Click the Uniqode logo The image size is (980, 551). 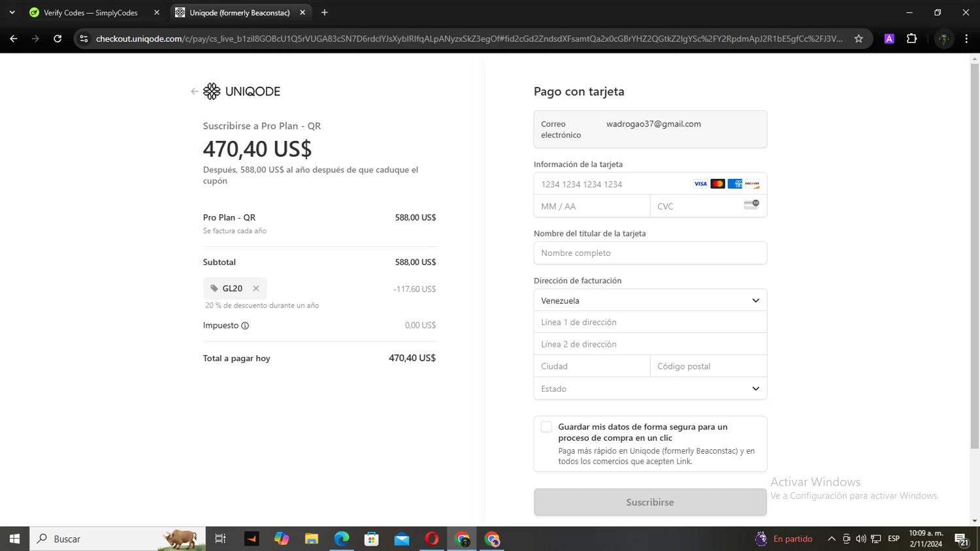[242, 91]
